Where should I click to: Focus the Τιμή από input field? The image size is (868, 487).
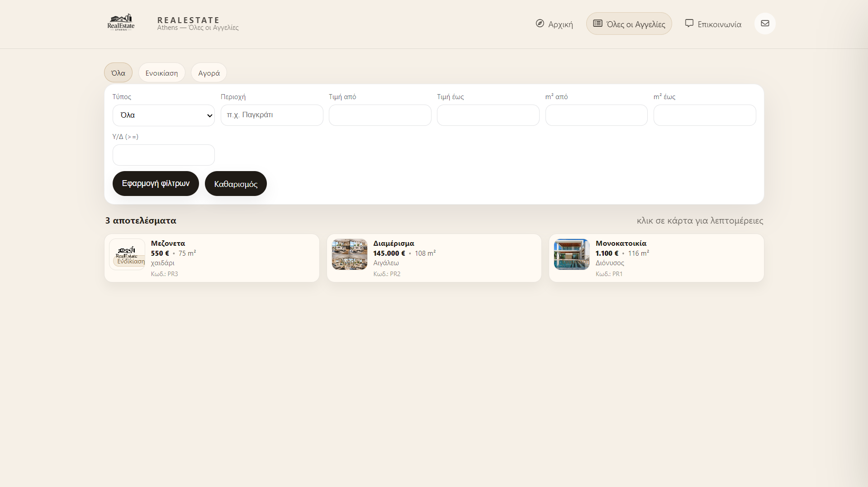[x=380, y=115]
